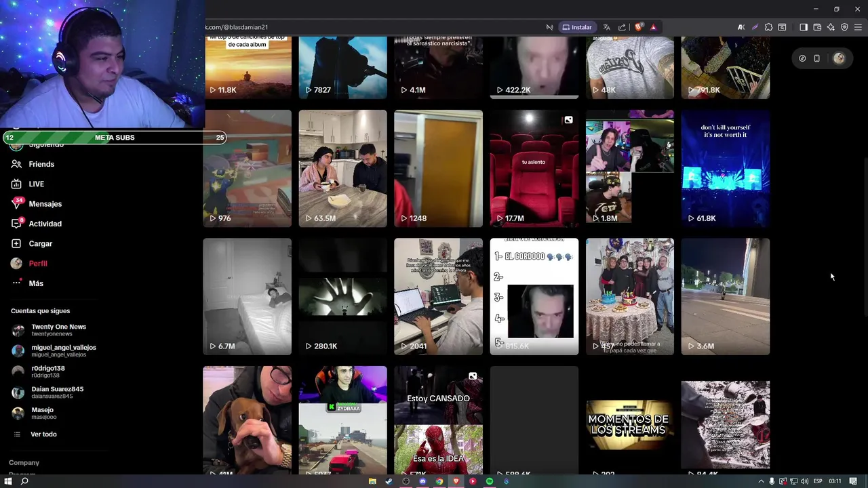Open EL GORDOOO ranking video
Screen dimensions: 868x488
click(534, 296)
